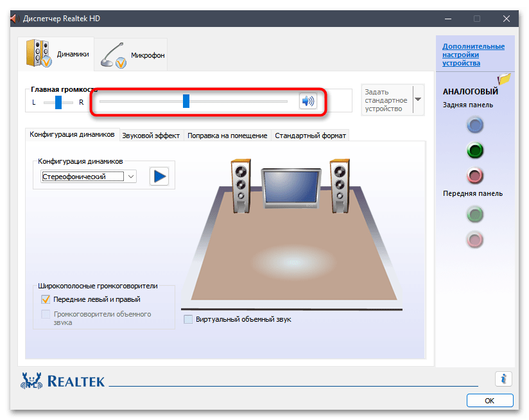Click Задать стандартное устройство button
529x420 pixels.
tap(387, 100)
